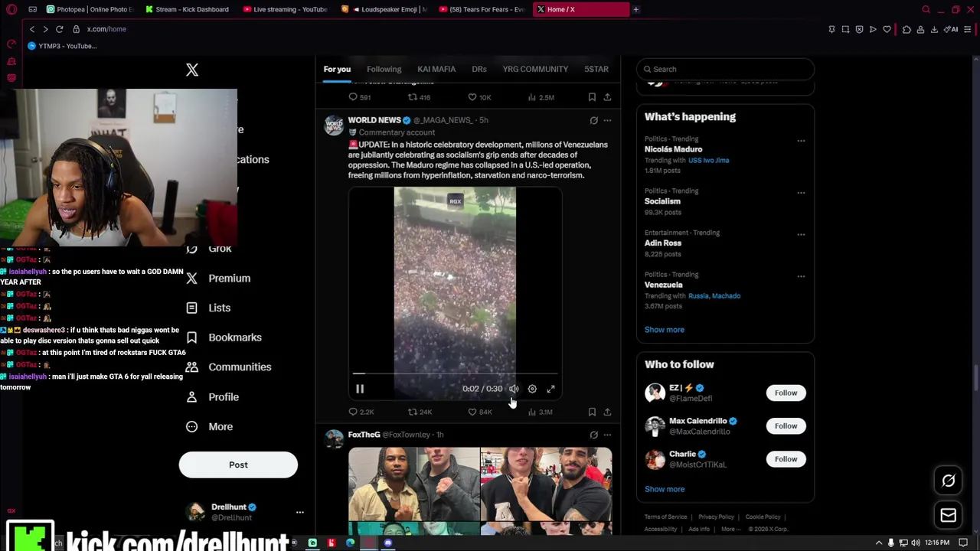Open Lists in the sidebar
Screen dimensions: 980x551
208,308
